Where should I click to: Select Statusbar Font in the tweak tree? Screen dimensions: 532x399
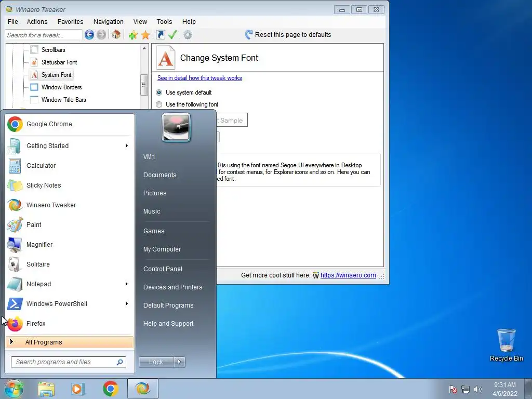[x=59, y=62]
